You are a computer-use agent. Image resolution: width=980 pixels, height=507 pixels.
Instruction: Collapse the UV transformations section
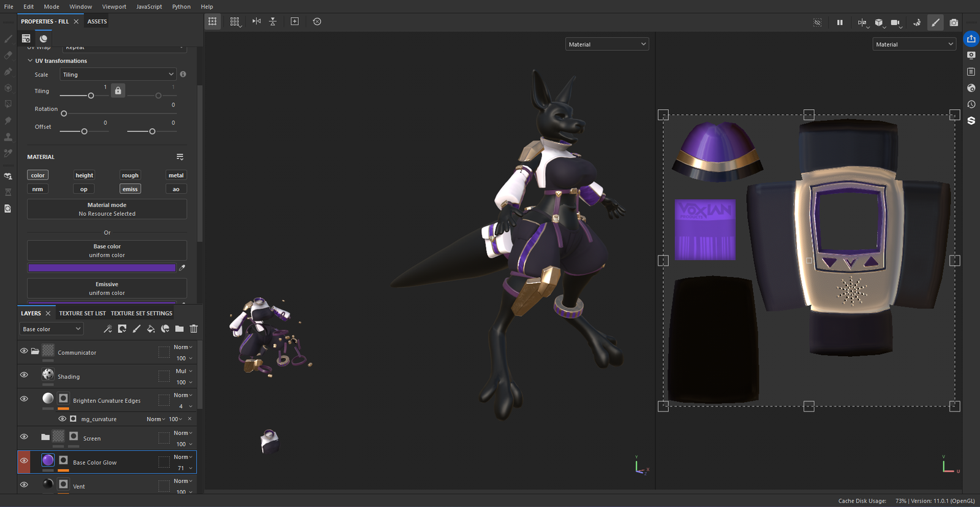coord(30,61)
